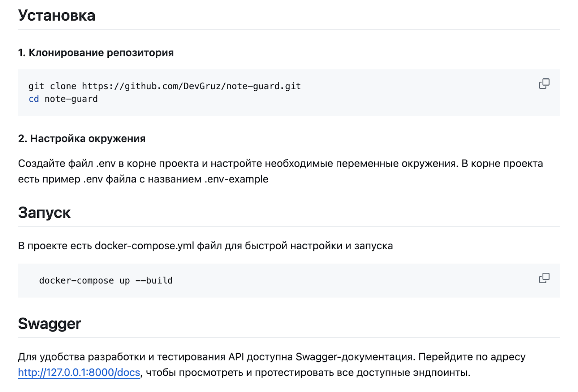Click the Создайте файл .env sentence start

tap(67, 164)
